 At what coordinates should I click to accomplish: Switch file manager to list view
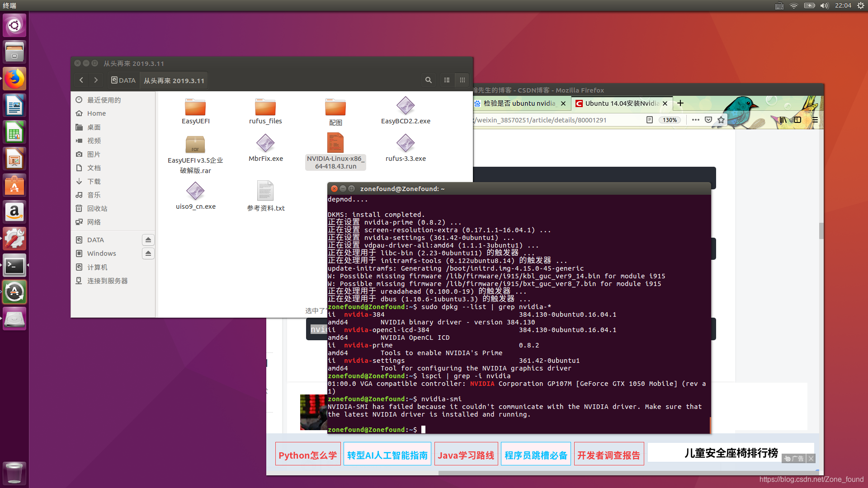(x=447, y=80)
